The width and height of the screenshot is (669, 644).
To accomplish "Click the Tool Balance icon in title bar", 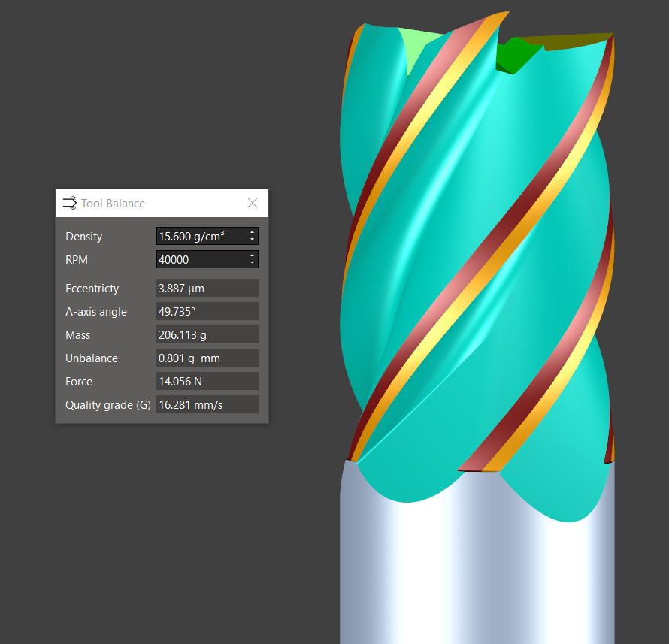I will pos(69,203).
